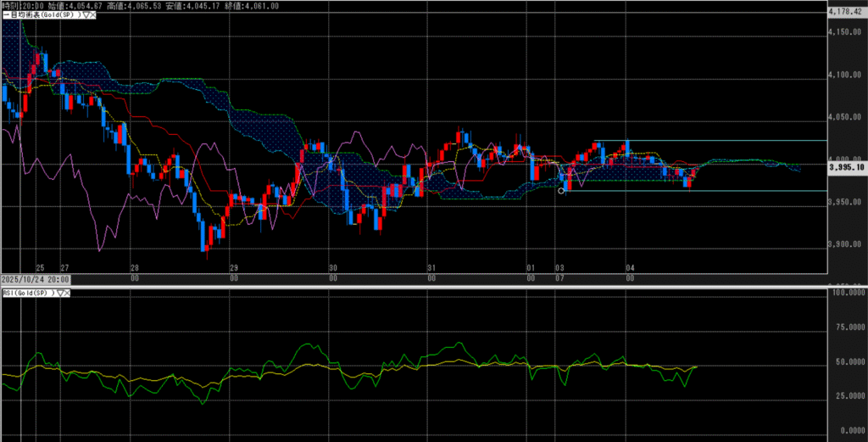The image size is (868, 442).
Task: Click the 2025/10/24 20:00 date readout
Action: (35, 278)
